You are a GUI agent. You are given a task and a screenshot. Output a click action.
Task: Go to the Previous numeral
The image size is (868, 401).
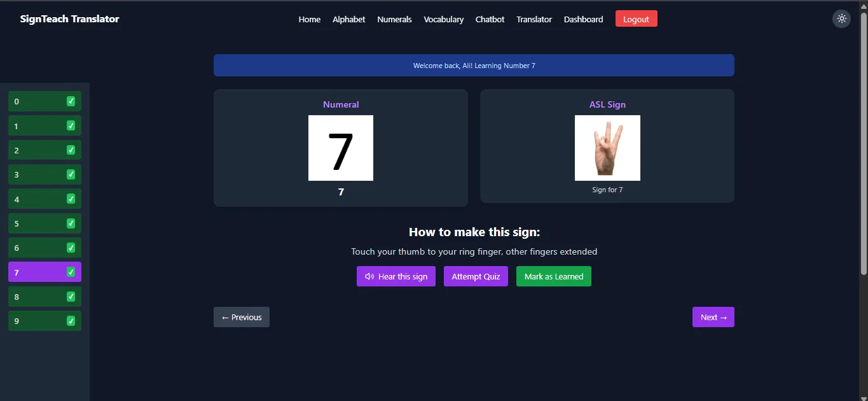click(x=242, y=317)
